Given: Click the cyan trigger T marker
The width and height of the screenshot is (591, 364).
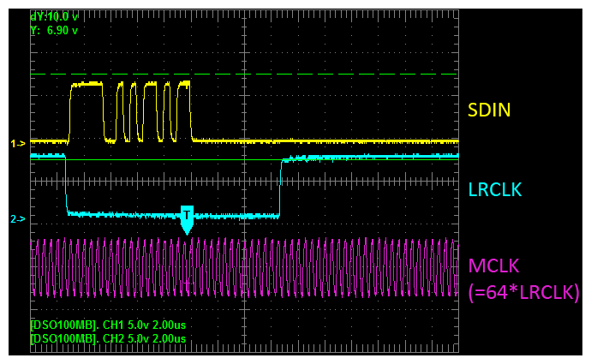Looking at the screenshot, I should 187,220.
